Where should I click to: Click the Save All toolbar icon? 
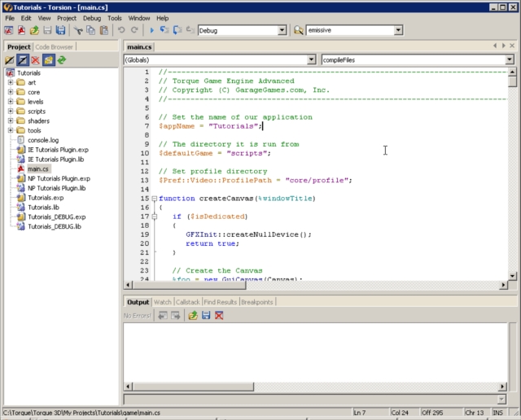point(60,30)
